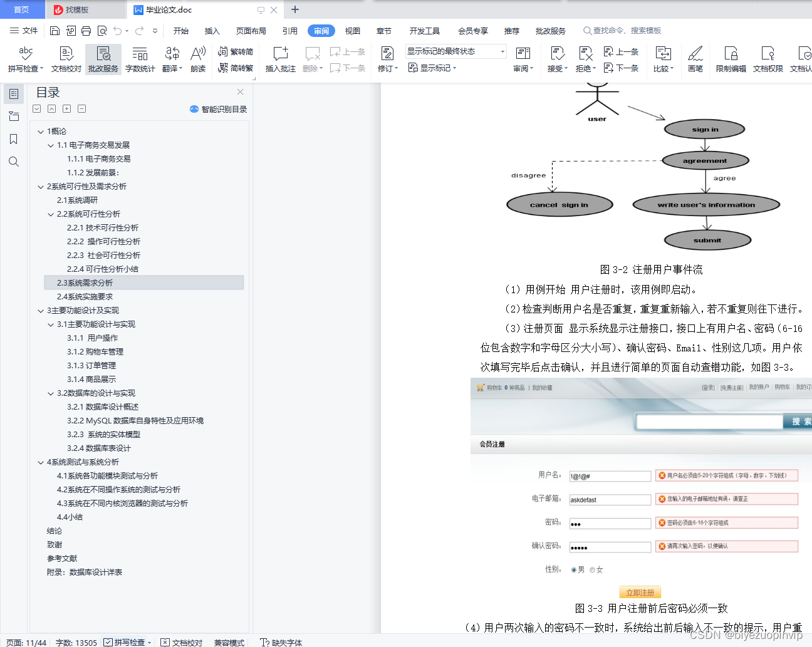Click smart TOC recognition (智能识别目录)
Screen dimensions: 812x647
point(218,109)
